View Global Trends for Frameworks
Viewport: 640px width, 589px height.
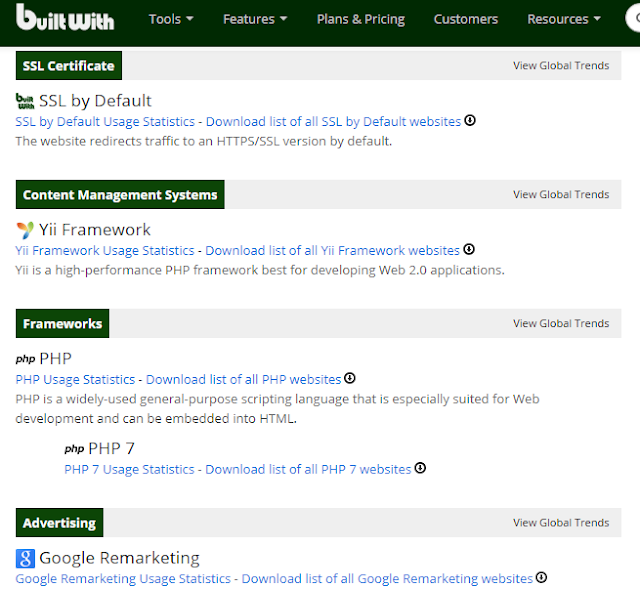point(561,324)
